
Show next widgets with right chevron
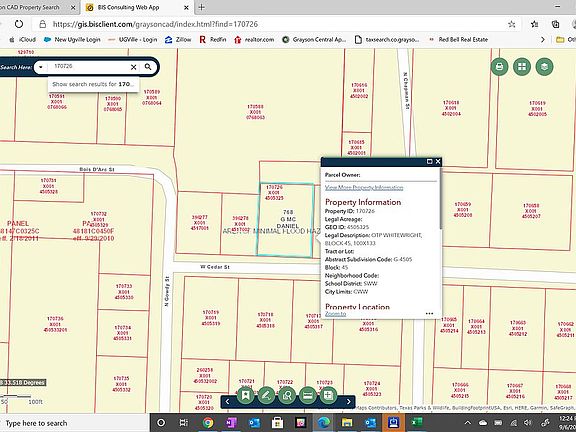click(349, 402)
